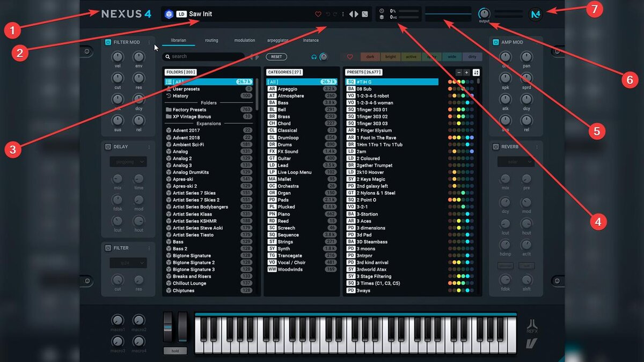Click the master output knob

(484, 13)
